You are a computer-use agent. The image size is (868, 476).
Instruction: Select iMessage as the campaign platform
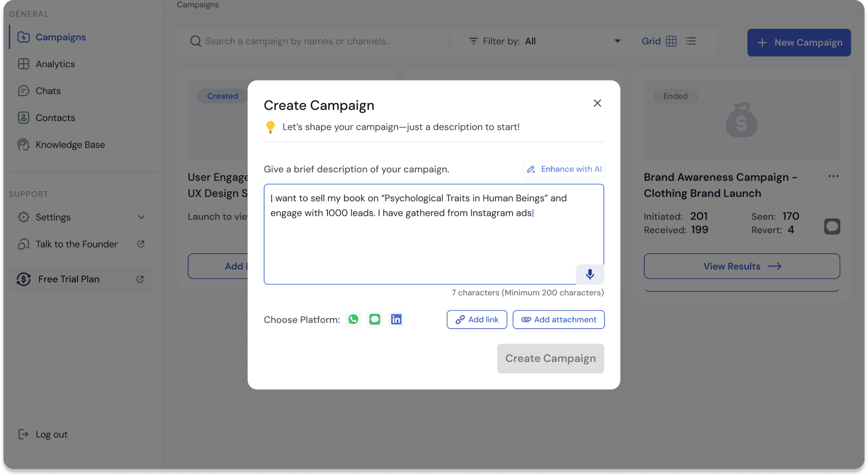(374, 319)
